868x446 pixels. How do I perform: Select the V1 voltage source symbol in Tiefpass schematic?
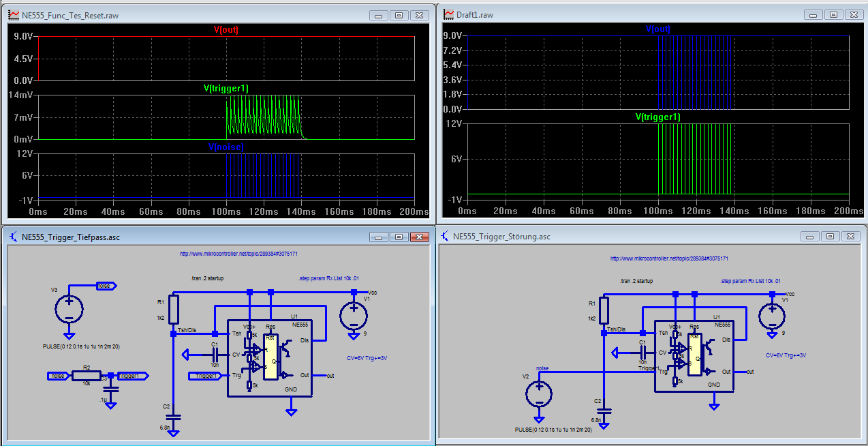click(354, 316)
